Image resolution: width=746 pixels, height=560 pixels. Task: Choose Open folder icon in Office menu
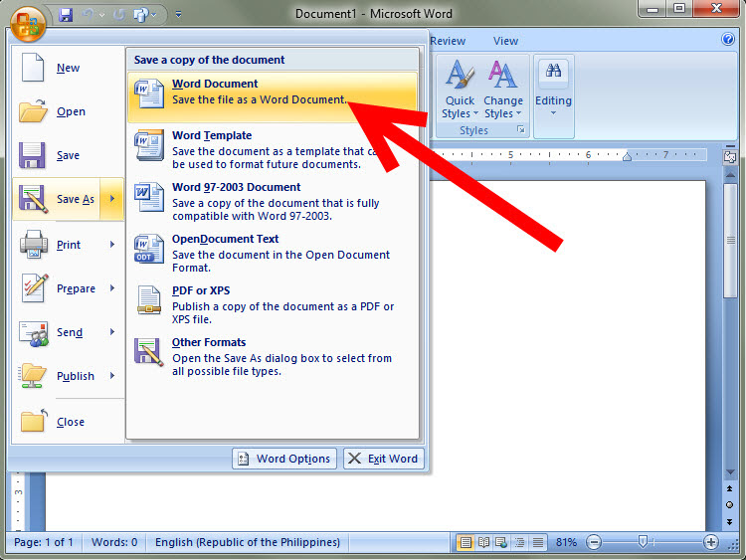pyautogui.click(x=33, y=110)
